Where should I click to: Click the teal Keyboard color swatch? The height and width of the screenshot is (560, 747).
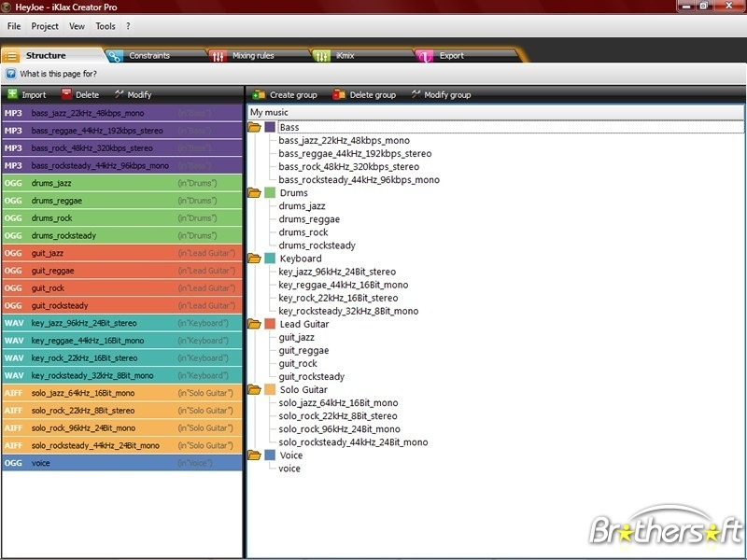pos(270,259)
